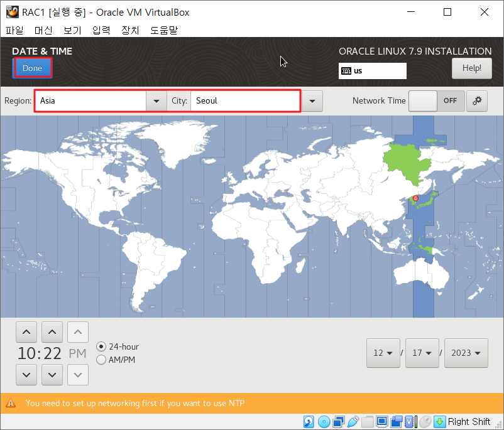The height and width of the screenshot is (430, 504).
Task: Click the shared folders status icon
Action: click(x=367, y=422)
